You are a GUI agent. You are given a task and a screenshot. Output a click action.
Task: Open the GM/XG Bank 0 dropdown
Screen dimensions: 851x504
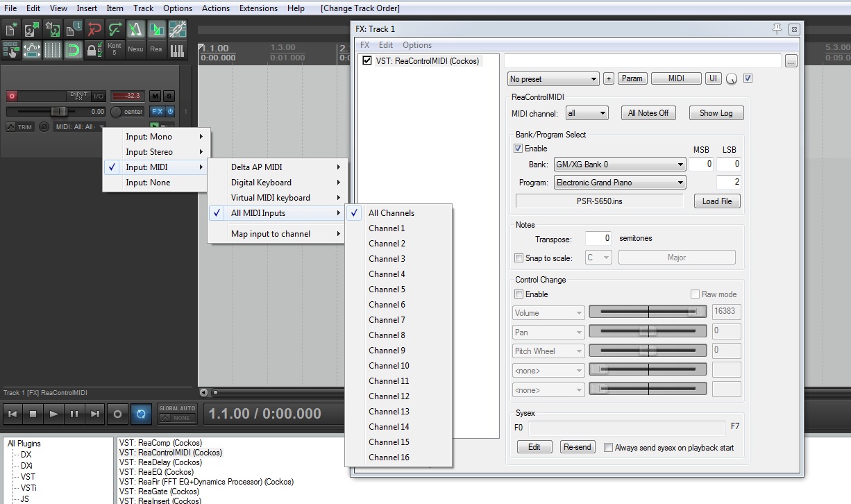tap(620, 165)
